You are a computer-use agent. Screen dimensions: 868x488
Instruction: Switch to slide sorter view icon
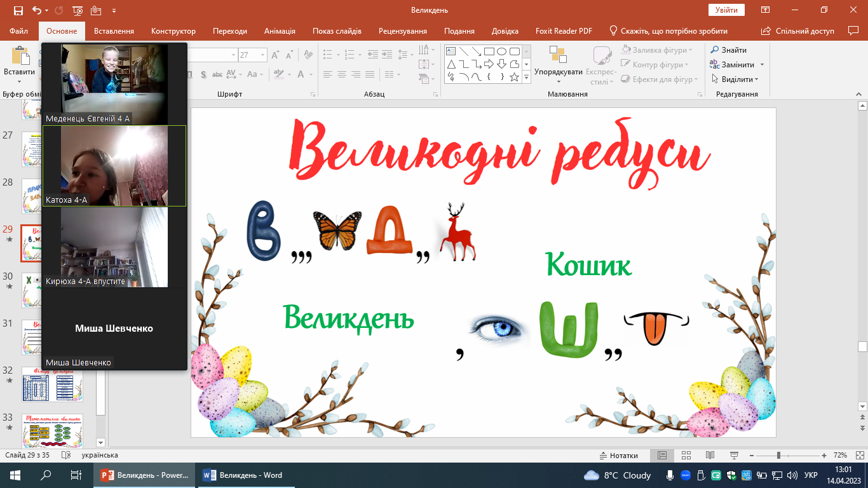click(x=686, y=456)
